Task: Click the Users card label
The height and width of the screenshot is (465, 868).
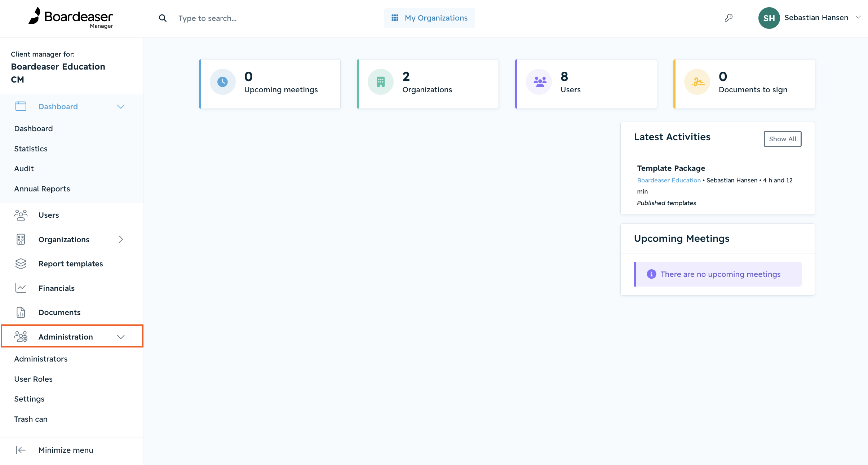Action: coord(571,90)
